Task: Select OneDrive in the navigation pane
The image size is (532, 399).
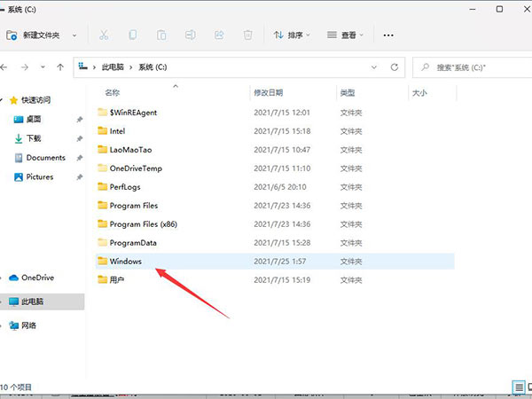Action: click(36, 277)
